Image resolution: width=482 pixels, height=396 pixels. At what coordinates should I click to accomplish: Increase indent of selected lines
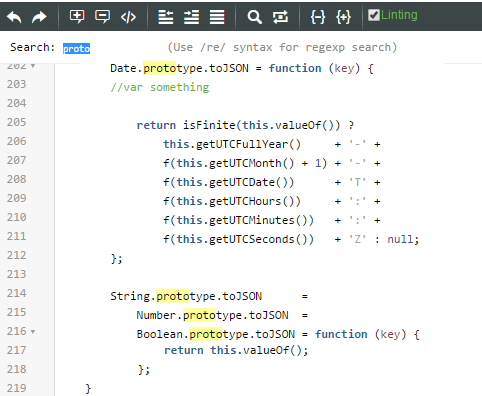coord(191,17)
